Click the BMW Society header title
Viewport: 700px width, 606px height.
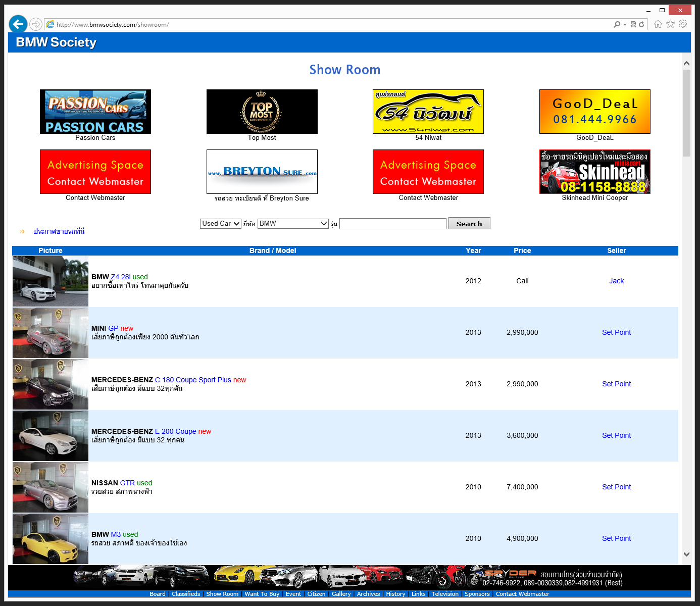[56, 42]
